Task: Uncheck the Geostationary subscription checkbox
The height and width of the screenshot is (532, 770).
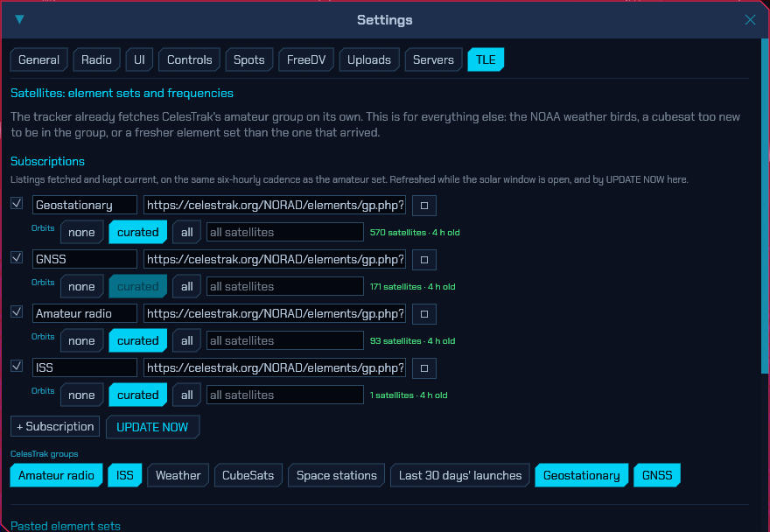Action: pyautogui.click(x=17, y=203)
